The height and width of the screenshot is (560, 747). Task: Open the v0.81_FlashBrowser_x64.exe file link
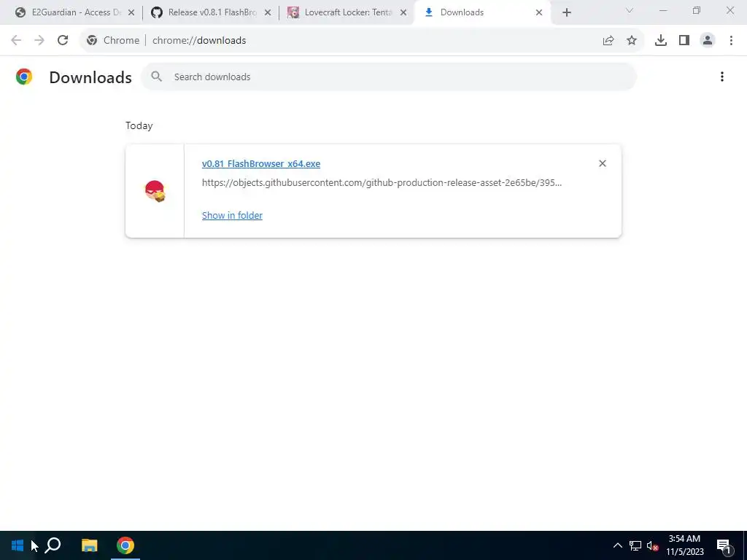pos(261,164)
